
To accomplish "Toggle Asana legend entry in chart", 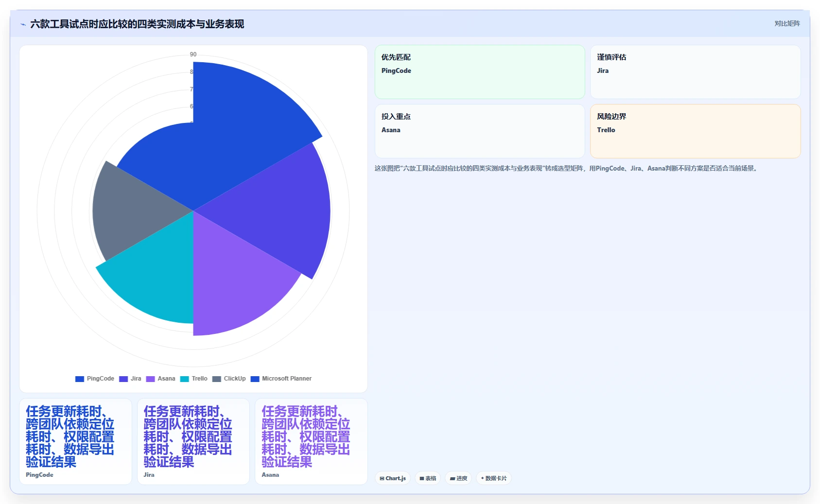I will [161, 379].
